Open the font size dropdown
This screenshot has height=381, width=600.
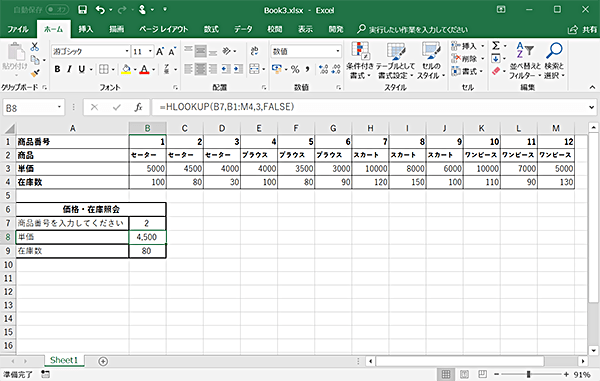point(150,51)
